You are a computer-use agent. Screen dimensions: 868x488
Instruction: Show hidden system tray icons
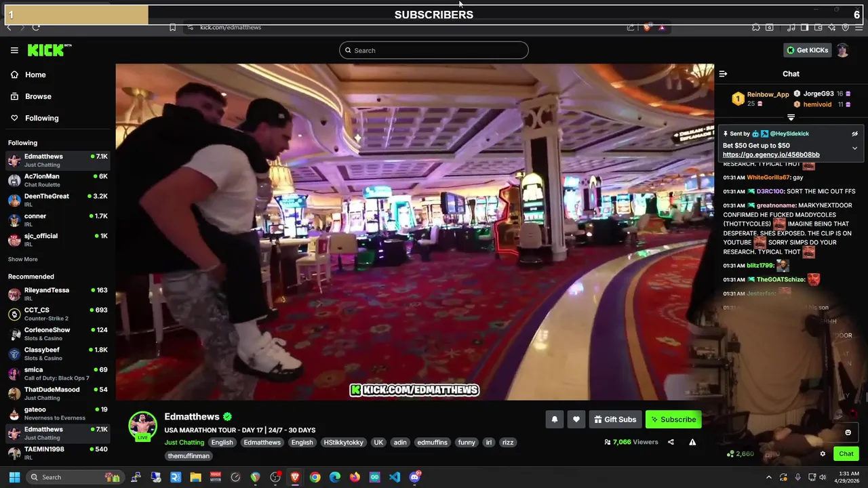coord(768,477)
